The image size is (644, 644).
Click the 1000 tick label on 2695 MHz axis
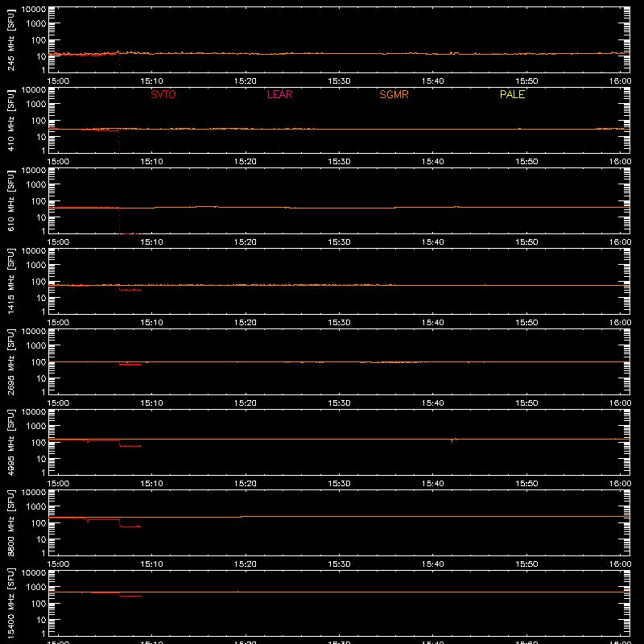tap(36, 346)
